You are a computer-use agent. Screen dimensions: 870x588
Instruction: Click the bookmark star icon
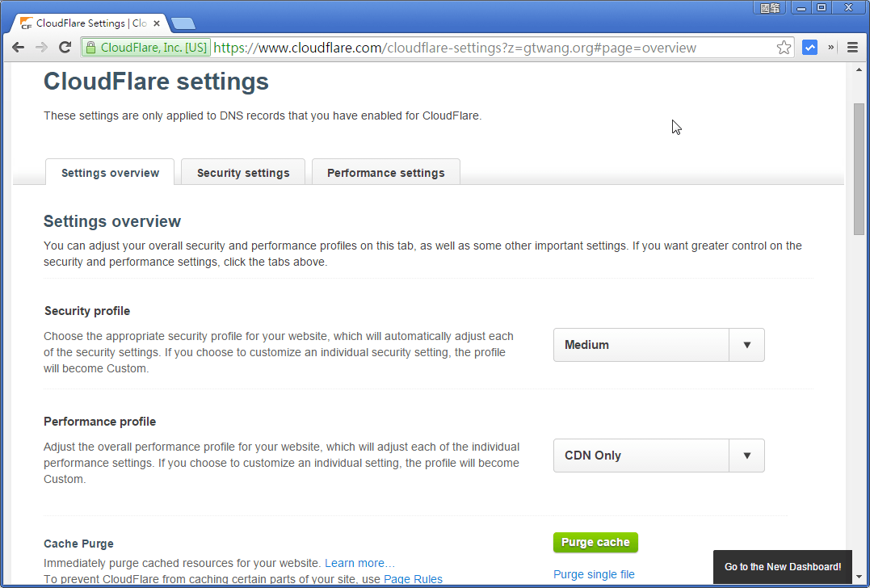click(784, 47)
